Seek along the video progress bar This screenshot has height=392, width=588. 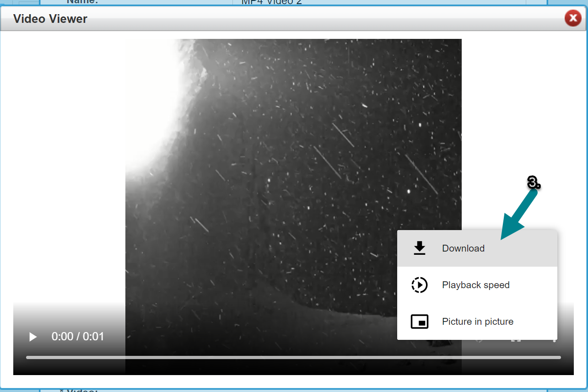pyautogui.click(x=293, y=357)
